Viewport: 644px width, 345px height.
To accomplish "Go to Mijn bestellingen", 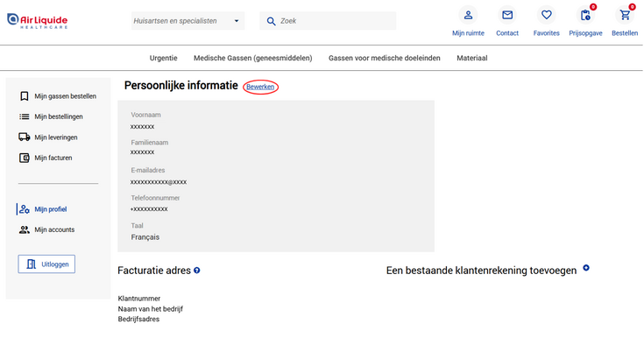I will [59, 116].
